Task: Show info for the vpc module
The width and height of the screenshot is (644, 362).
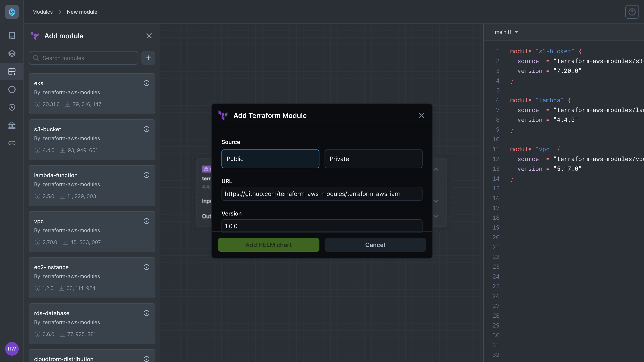Action: click(147, 221)
